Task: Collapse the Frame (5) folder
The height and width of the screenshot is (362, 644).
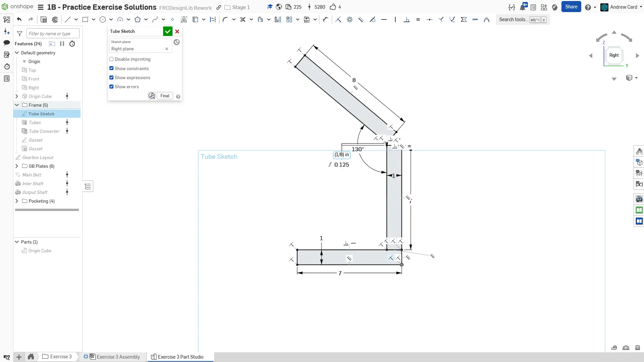Action: click(x=17, y=105)
